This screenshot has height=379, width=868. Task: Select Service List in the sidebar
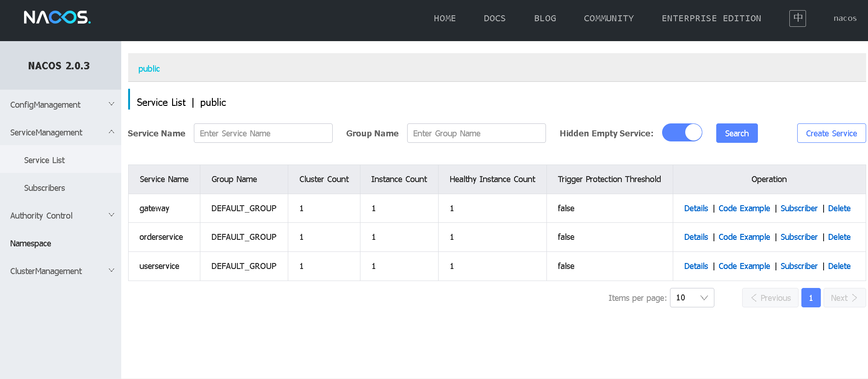pyautogui.click(x=44, y=160)
